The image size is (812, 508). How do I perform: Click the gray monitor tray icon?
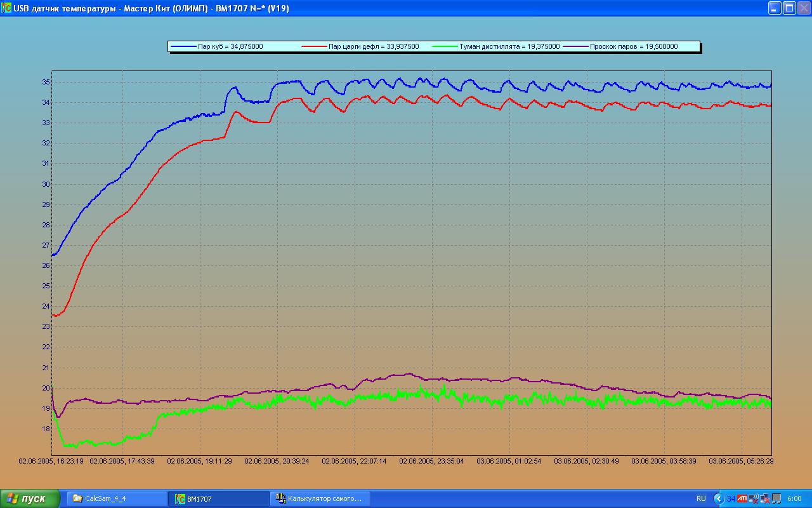tap(776, 498)
